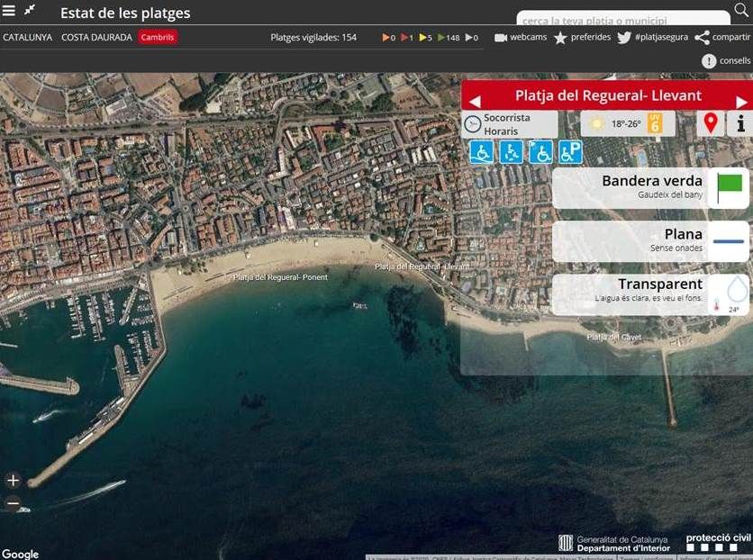
Task: Toggle the orange flag filter showing 0
Action: pyautogui.click(x=388, y=38)
